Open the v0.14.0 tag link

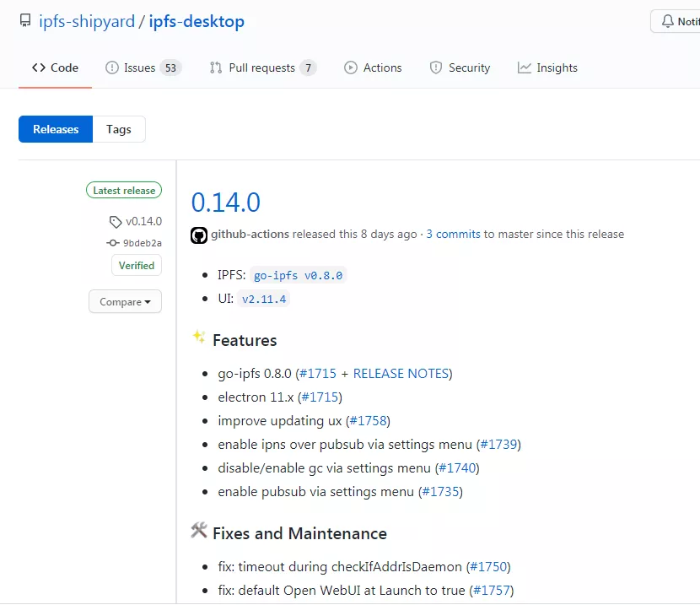point(143,221)
